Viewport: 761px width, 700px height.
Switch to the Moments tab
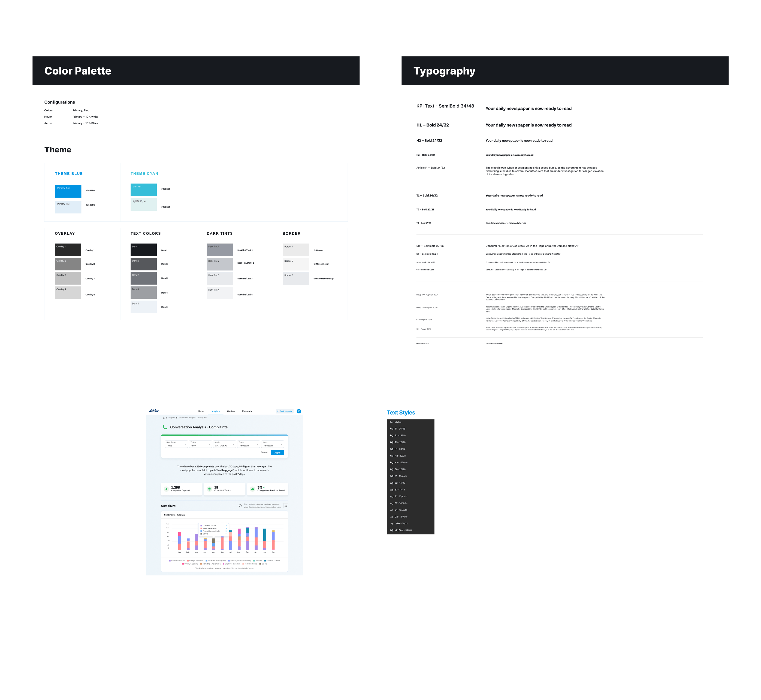(x=247, y=411)
